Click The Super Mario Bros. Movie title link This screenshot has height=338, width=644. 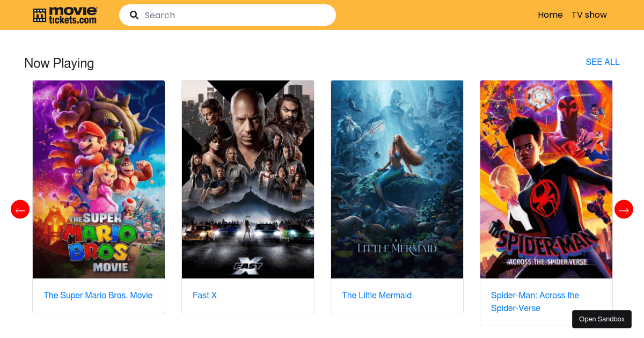(98, 296)
